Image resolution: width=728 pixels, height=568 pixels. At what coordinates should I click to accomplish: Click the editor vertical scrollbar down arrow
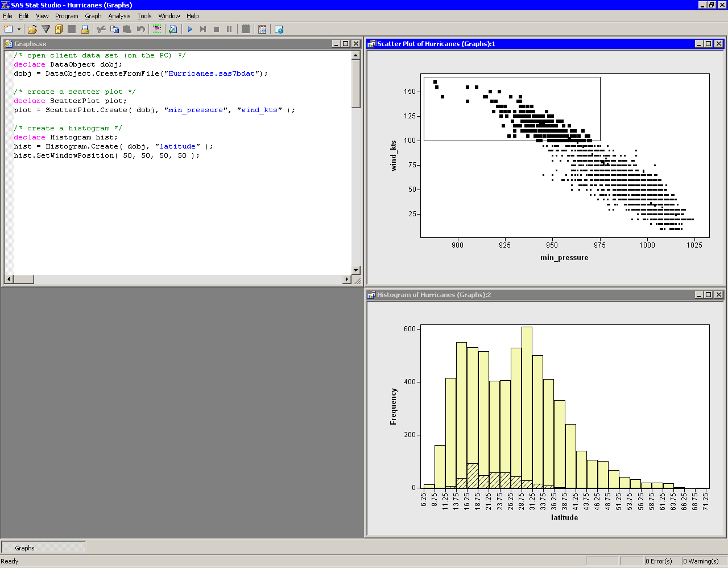pyautogui.click(x=356, y=270)
